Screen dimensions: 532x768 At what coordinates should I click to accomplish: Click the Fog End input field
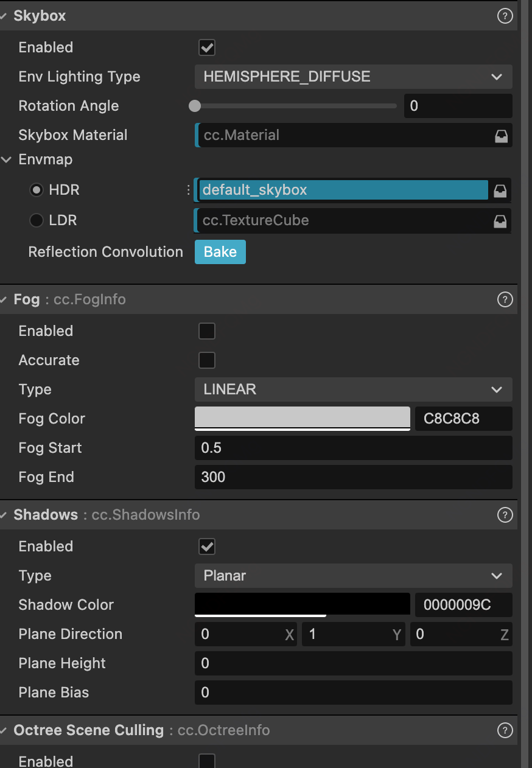pos(353,477)
